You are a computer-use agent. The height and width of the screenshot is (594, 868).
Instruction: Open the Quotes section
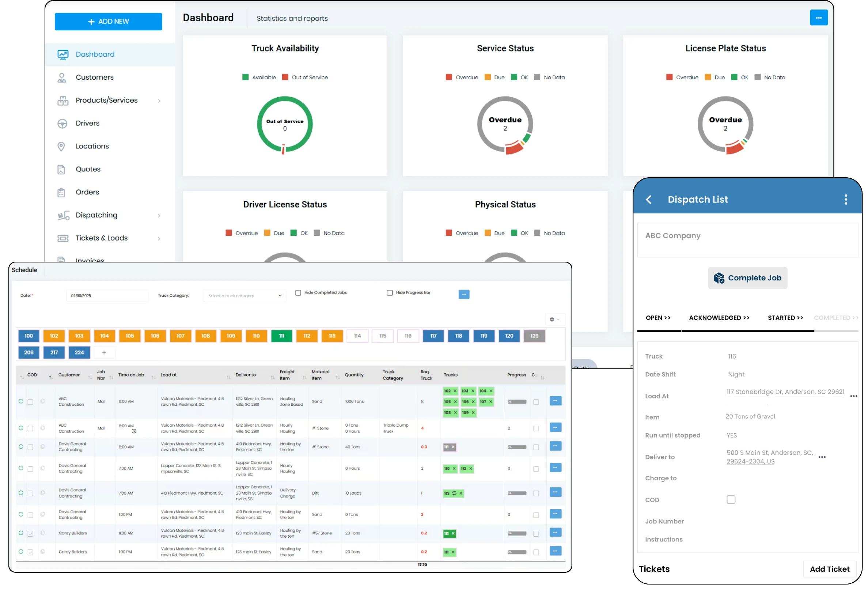point(88,169)
